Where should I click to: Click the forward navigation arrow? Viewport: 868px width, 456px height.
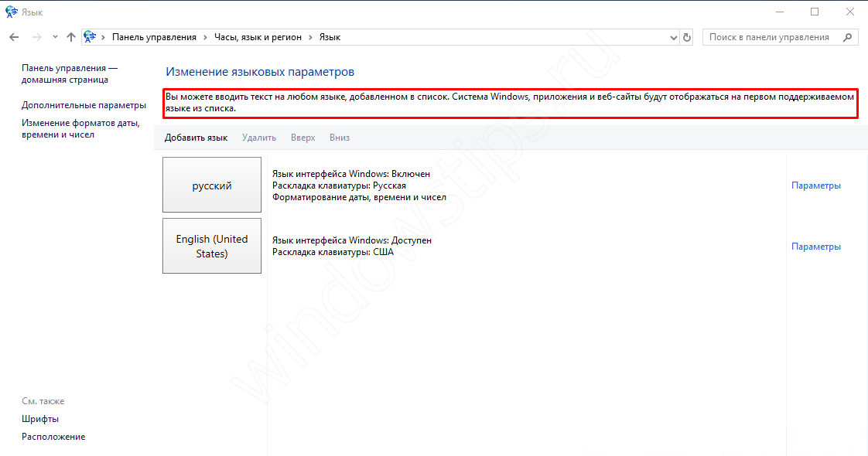(36, 37)
